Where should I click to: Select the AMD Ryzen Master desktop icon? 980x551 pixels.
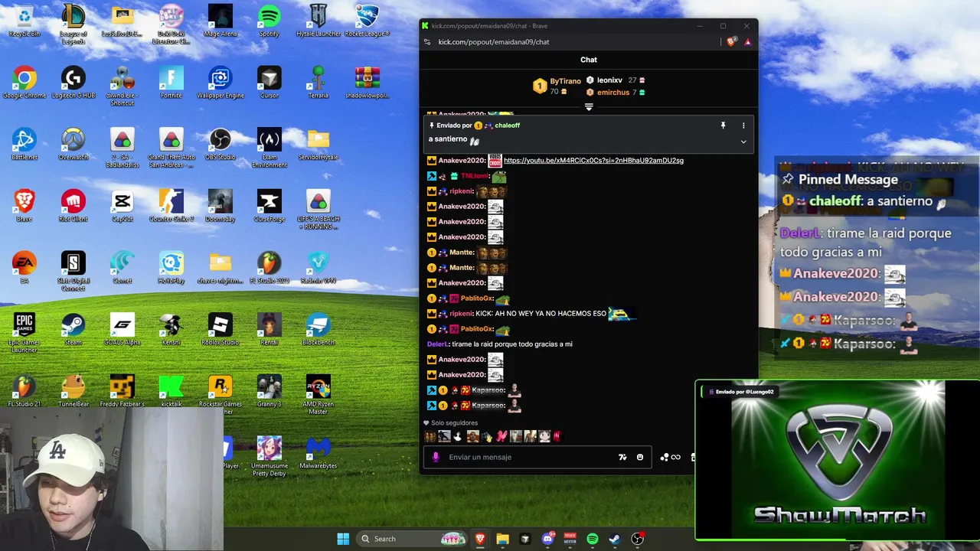(x=318, y=395)
